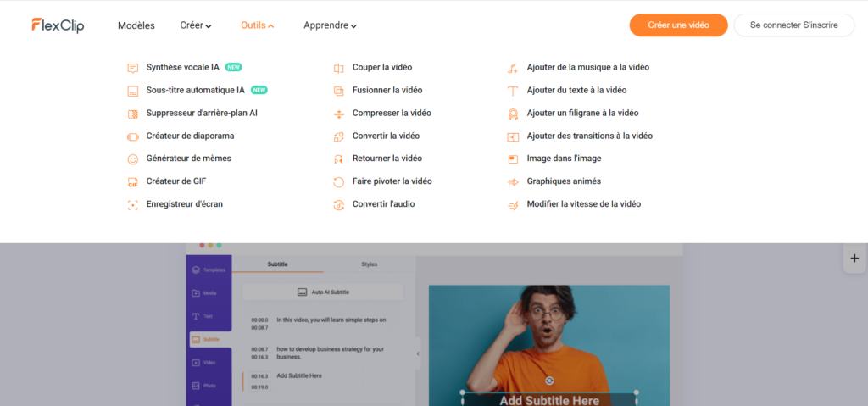Open Sous-titre automatique IA link
868x406 pixels.
195,90
